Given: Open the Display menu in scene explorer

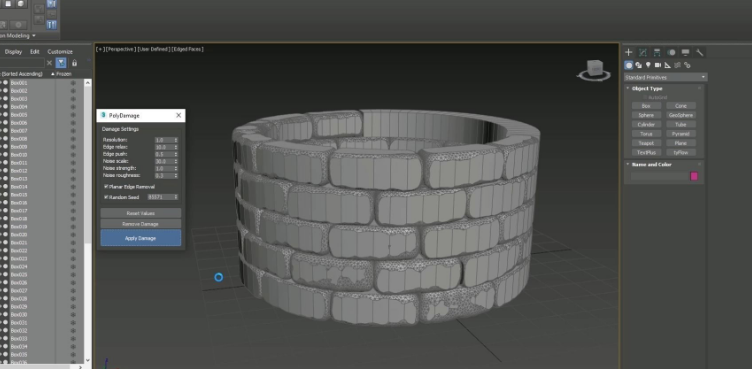Looking at the screenshot, I should tap(13, 51).
